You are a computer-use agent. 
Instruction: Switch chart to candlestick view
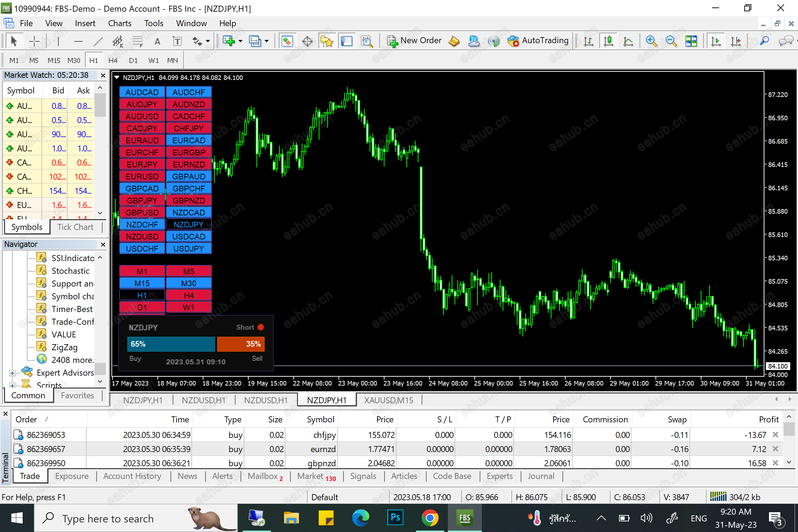(608, 41)
